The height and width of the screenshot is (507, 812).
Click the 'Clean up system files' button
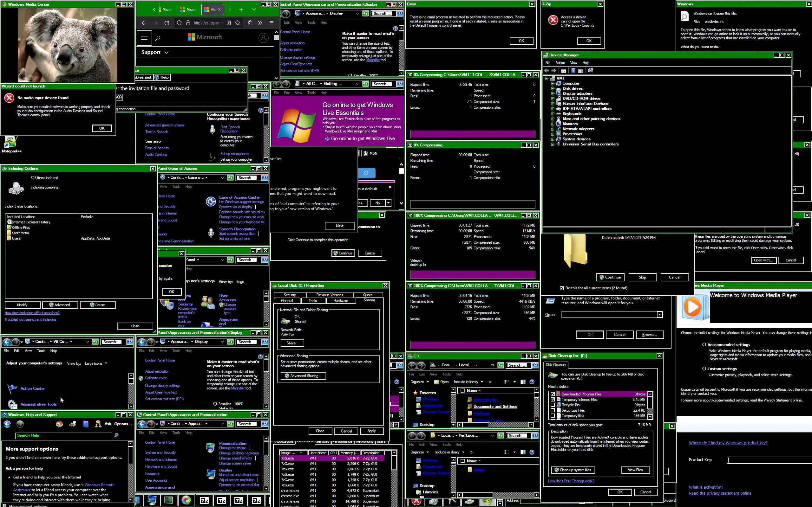coord(573,470)
